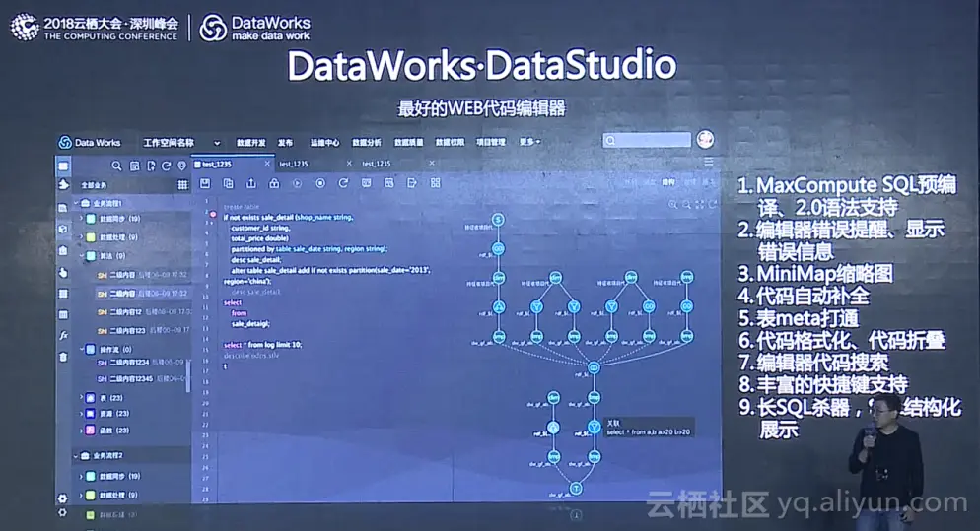The height and width of the screenshot is (531, 980).
Task: Open the hamburger menu at editor right
Action: tap(708, 162)
